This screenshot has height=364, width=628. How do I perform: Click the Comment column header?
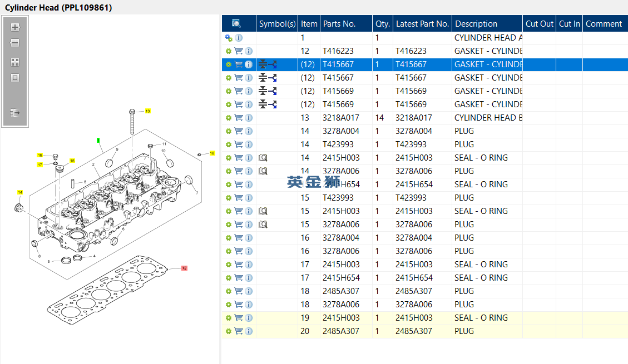coord(604,24)
